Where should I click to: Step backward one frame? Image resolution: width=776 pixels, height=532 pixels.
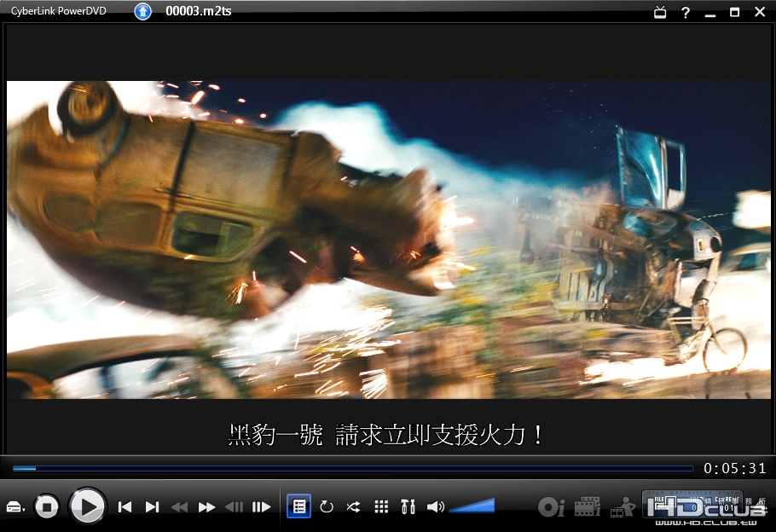click(x=235, y=506)
